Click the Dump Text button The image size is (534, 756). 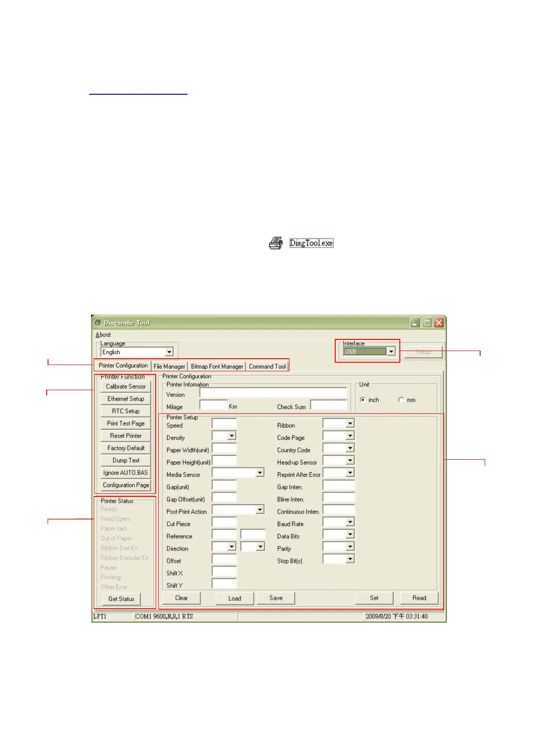coord(126,460)
